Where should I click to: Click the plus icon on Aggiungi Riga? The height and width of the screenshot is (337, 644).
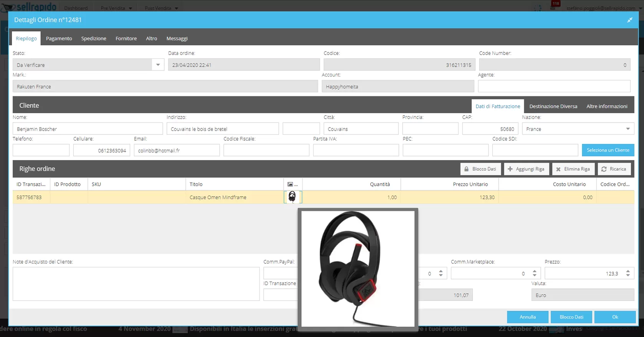pos(510,169)
